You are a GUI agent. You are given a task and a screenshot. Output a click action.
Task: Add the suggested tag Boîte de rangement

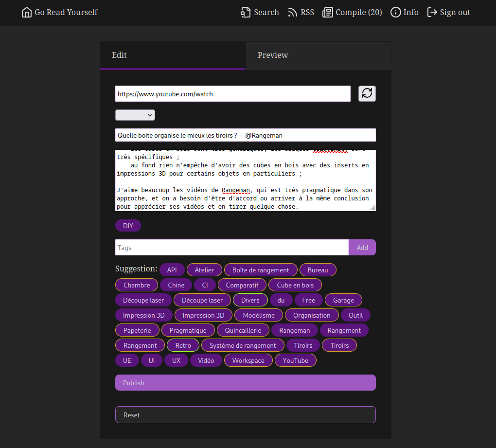coord(260,269)
